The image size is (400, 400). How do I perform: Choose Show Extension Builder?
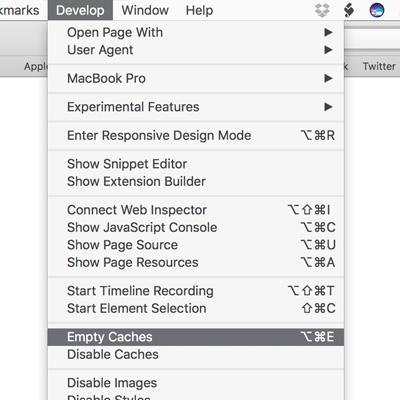tap(196, 182)
